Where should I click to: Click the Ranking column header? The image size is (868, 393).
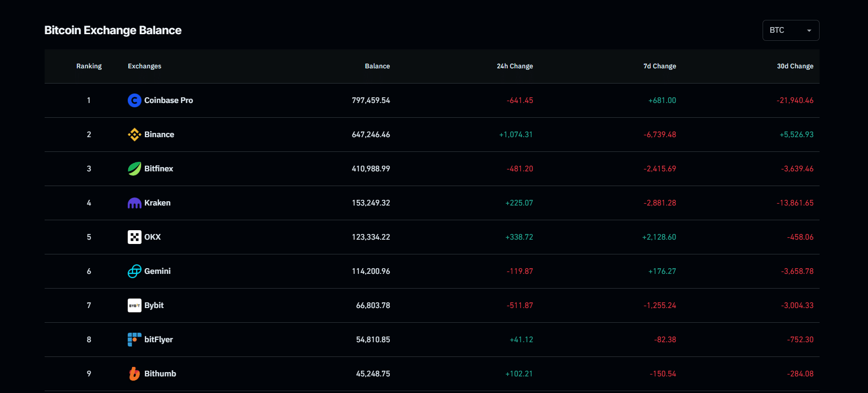pyautogui.click(x=89, y=66)
